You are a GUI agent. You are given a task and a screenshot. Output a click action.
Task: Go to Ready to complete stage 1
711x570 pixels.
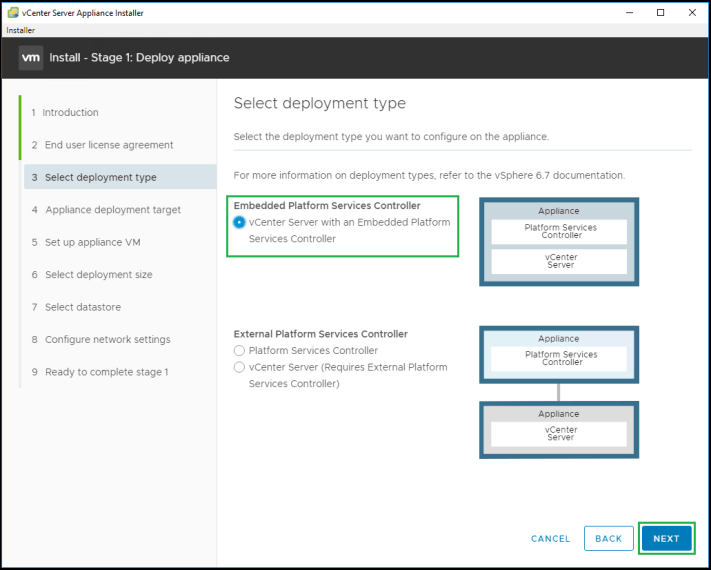click(106, 372)
